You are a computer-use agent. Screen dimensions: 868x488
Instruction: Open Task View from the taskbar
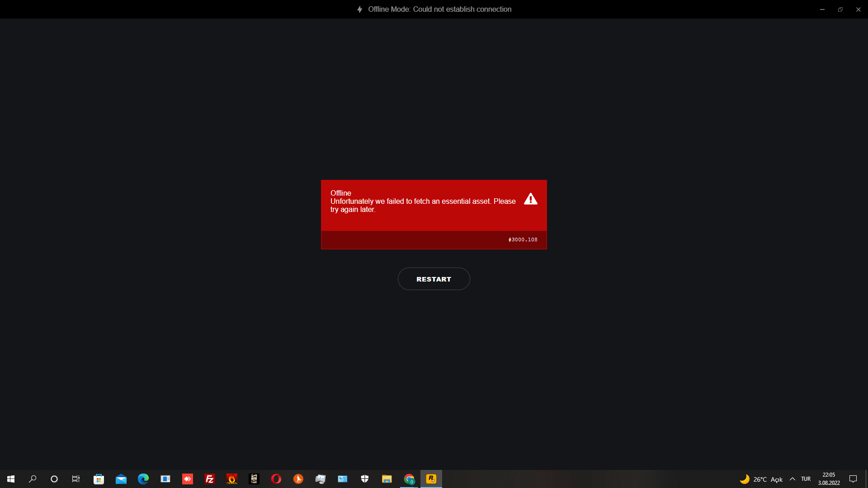(76, 479)
